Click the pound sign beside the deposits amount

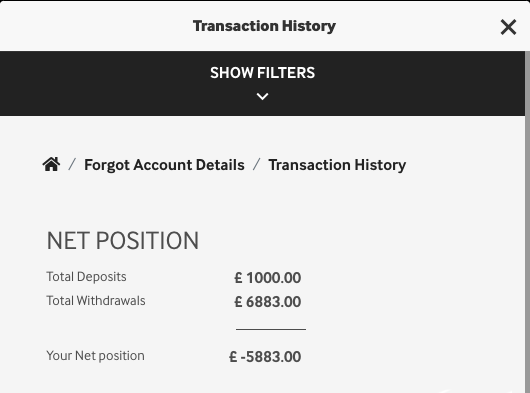tap(238, 278)
